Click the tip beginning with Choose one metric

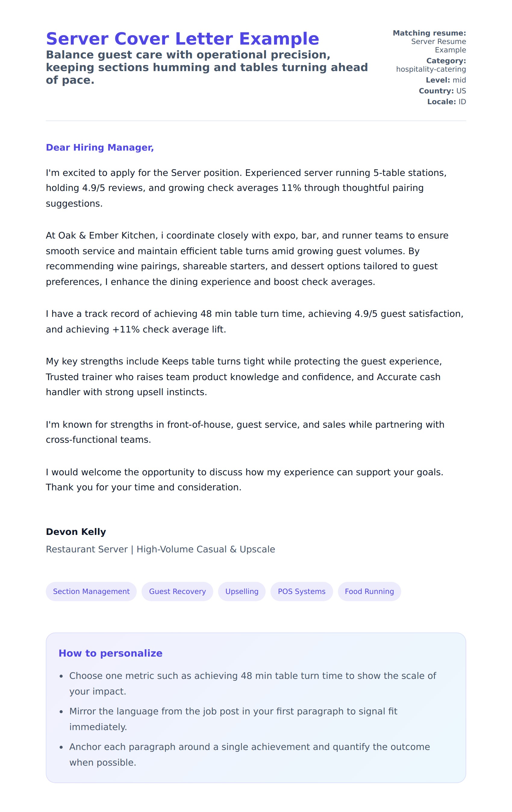252,683
